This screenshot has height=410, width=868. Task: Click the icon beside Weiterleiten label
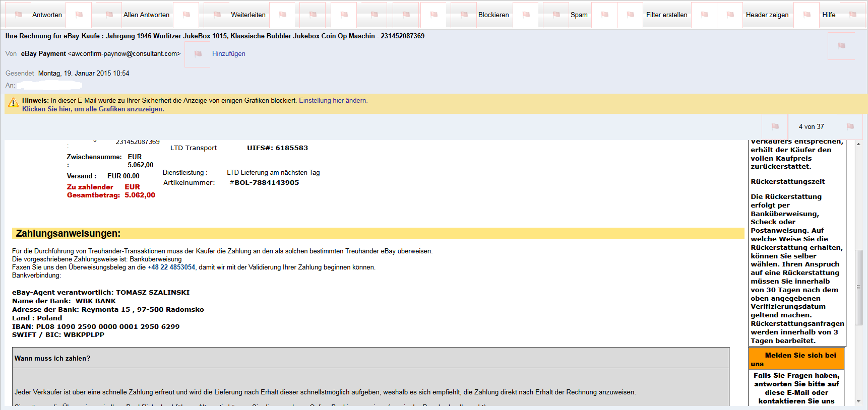pos(217,15)
